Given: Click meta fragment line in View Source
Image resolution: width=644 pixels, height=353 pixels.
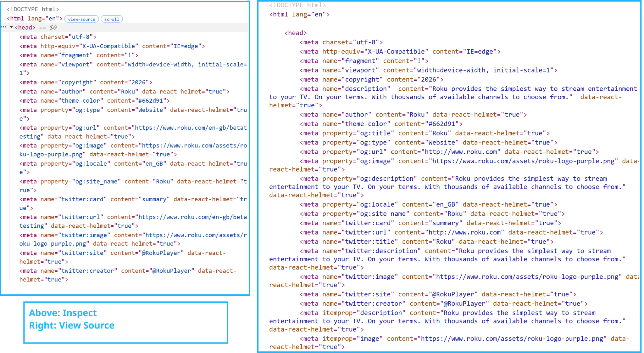Looking at the screenshot, I should [x=364, y=61].
